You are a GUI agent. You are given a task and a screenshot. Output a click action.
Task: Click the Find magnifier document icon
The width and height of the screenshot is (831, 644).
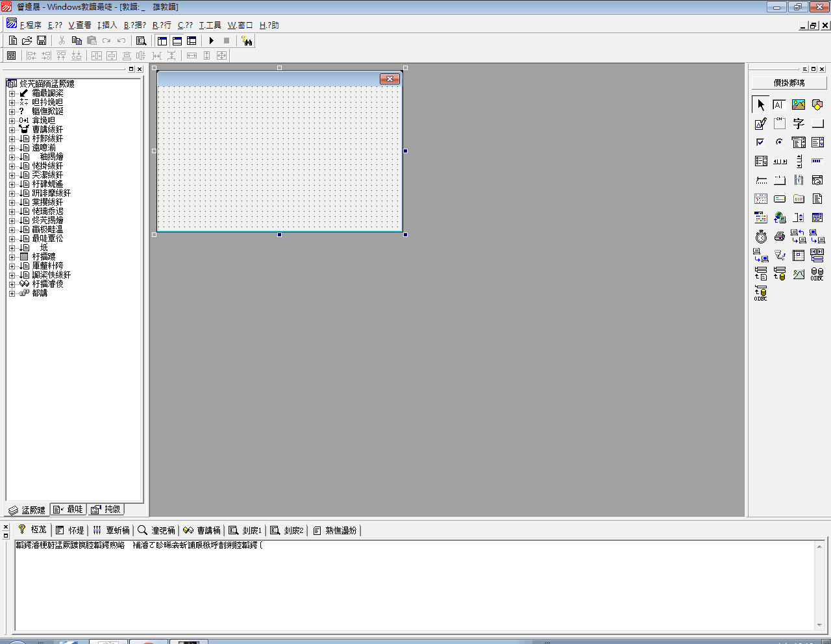click(x=141, y=40)
